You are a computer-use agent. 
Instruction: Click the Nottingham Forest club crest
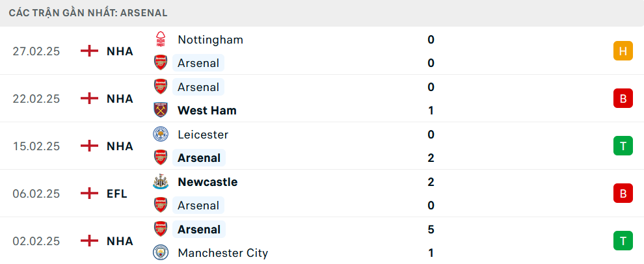[160, 40]
